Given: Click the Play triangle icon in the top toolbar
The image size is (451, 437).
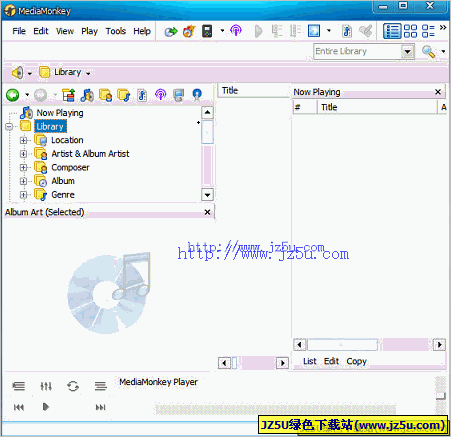Looking at the screenshot, I should pyautogui.click(x=258, y=31).
